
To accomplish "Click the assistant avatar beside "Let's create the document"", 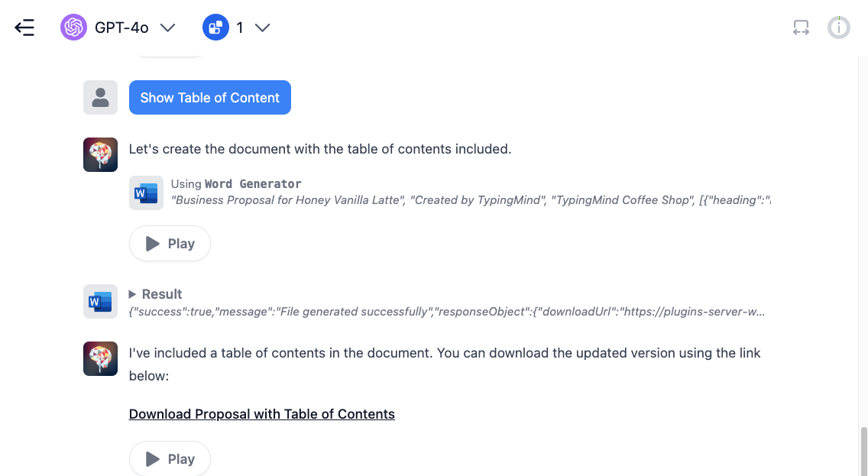I will point(100,154).
